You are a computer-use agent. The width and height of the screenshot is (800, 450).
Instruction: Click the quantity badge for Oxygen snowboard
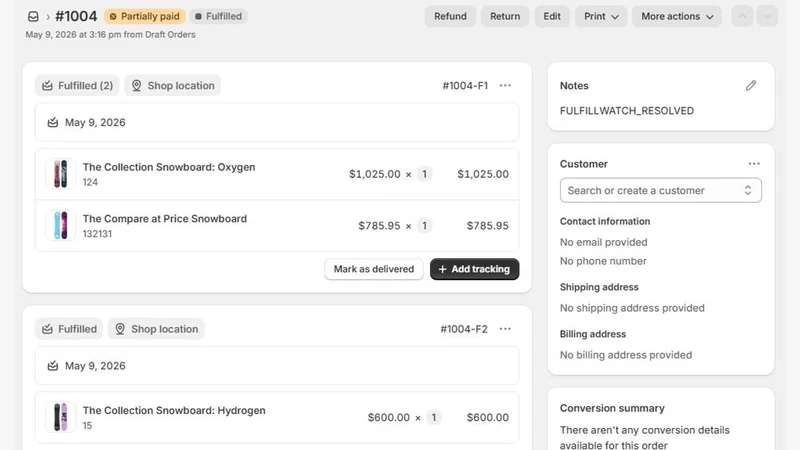[x=424, y=174]
